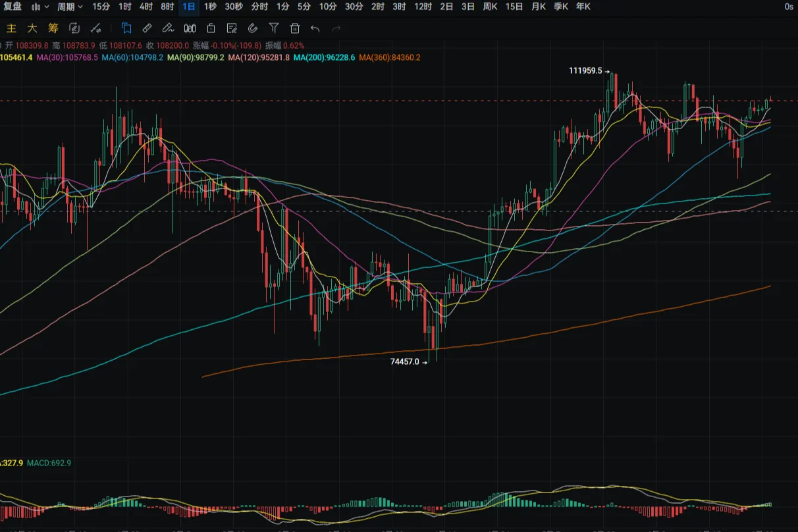Click the MA(120) indicator label
Screen dimensions: 798x532
click(x=259, y=58)
